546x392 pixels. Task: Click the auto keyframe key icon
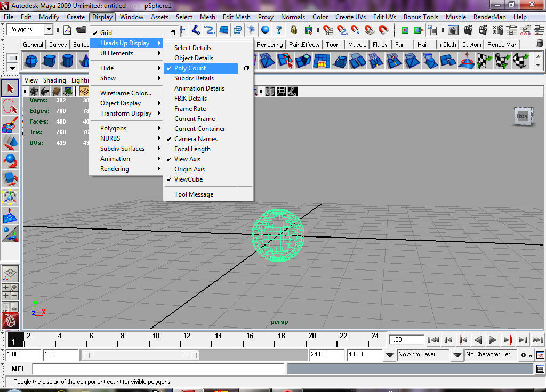(x=526, y=355)
